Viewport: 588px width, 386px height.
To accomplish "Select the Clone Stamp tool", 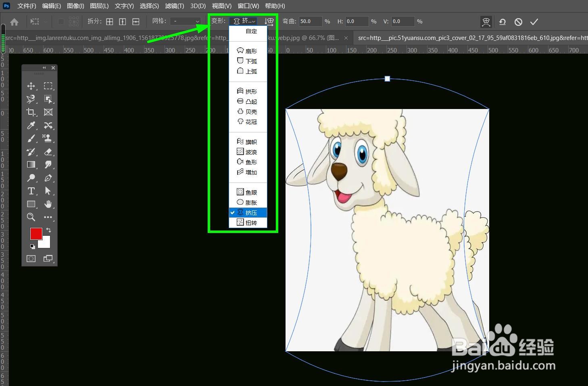I will 48,138.
